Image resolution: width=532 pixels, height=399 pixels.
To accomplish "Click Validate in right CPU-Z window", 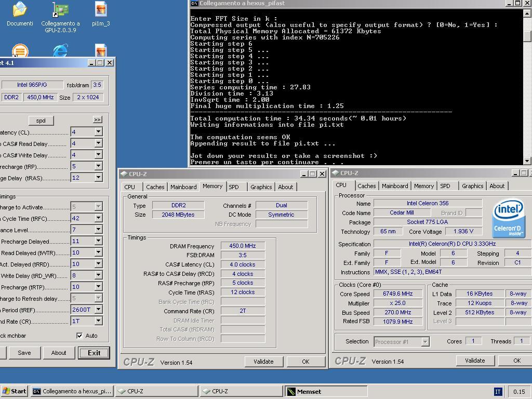I will click(475, 361).
